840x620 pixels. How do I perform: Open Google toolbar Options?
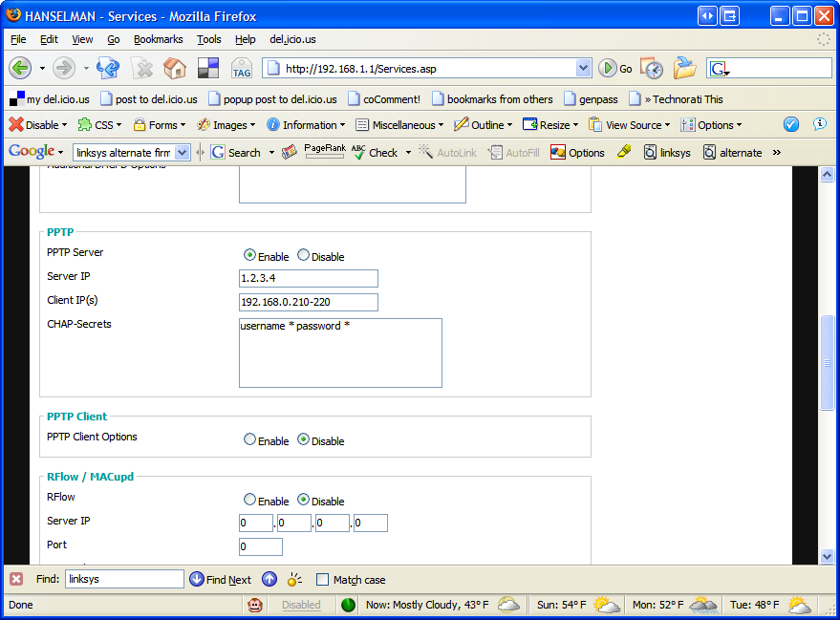[x=577, y=153]
